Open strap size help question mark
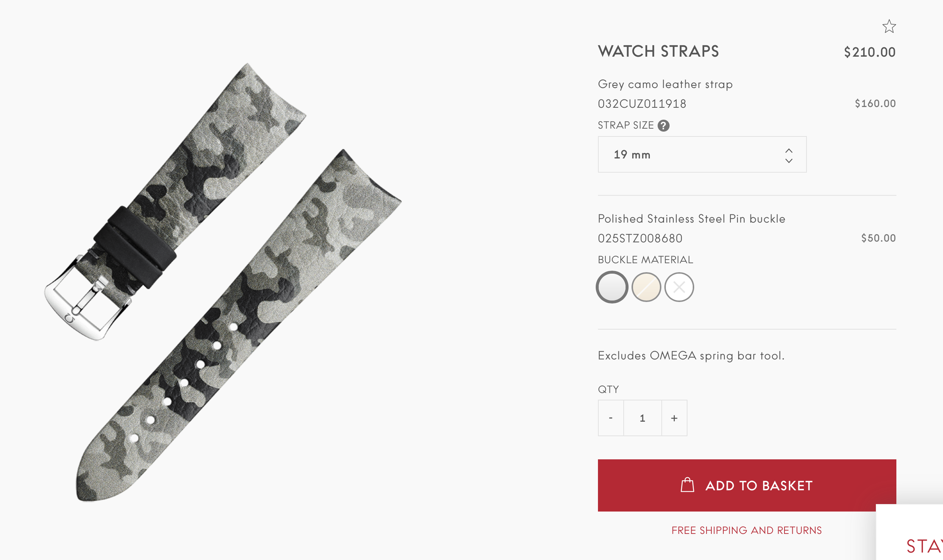This screenshot has width=943, height=560. click(x=663, y=126)
